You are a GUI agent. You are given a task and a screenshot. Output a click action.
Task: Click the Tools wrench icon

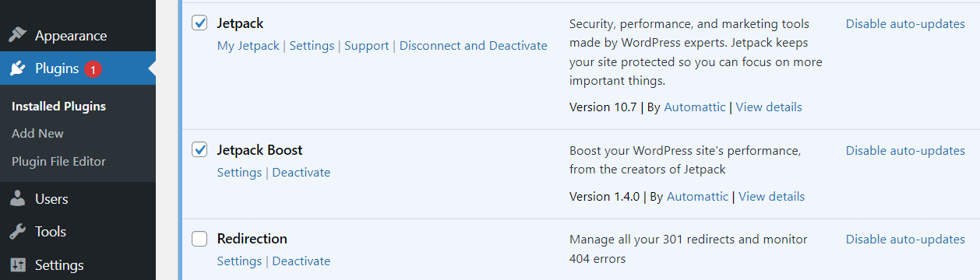(18, 232)
